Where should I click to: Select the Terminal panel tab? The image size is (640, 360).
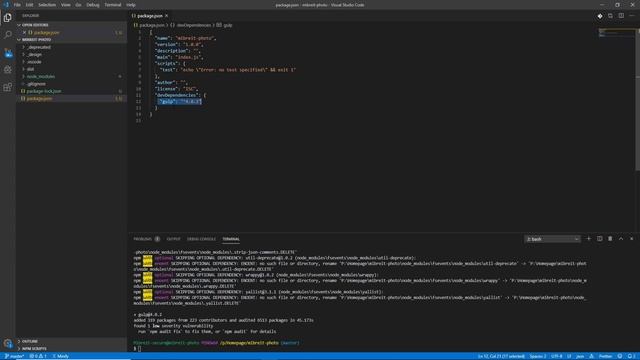click(x=231, y=239)
